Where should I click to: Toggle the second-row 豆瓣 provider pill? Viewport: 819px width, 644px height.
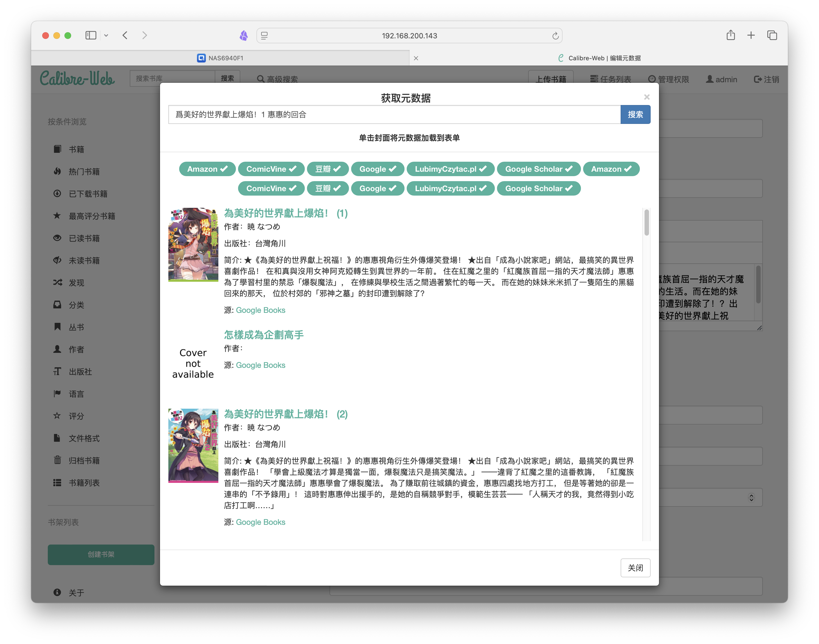pos(328,189)
